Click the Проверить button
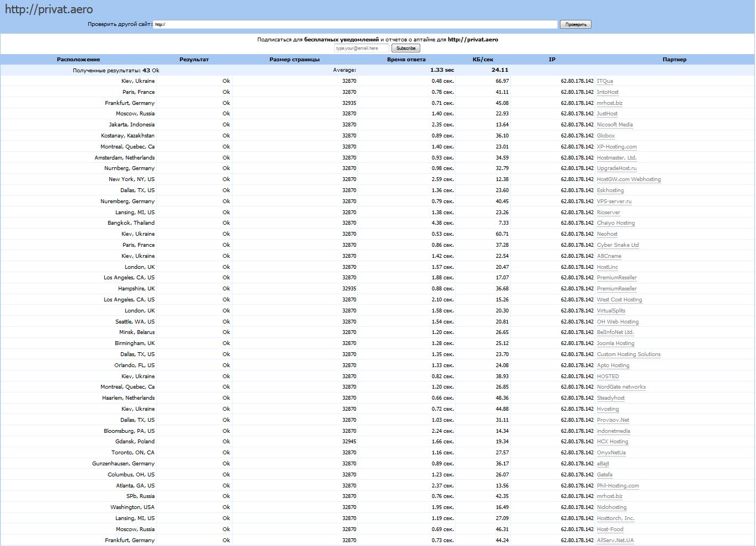Image resolution: width=756 pixels, height=546 pixels. tap(575, 24)
